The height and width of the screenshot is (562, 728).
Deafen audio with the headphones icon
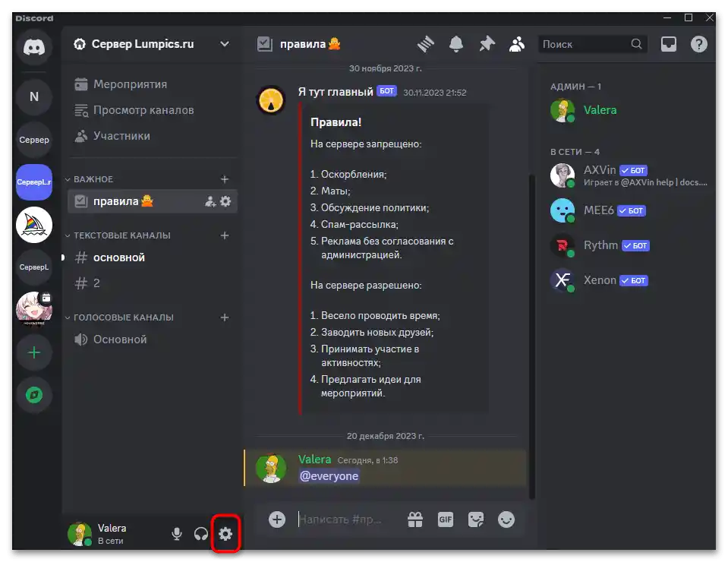200,534
